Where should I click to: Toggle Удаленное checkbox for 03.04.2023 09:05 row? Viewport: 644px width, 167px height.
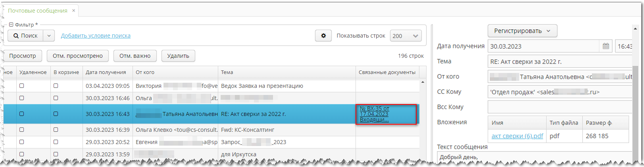coord(22,85)
